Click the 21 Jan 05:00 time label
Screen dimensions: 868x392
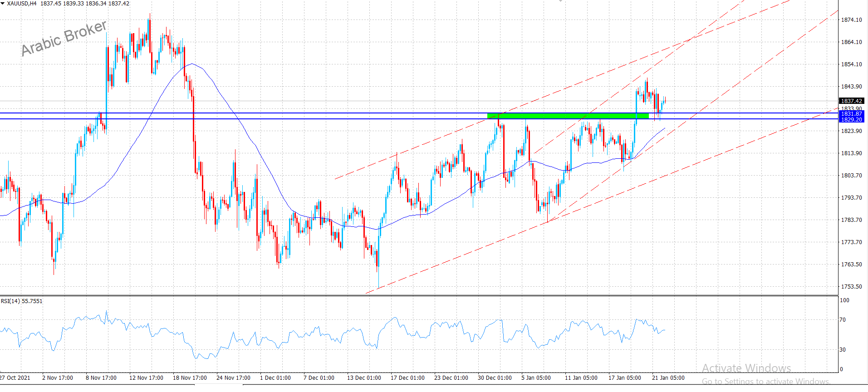668,378
